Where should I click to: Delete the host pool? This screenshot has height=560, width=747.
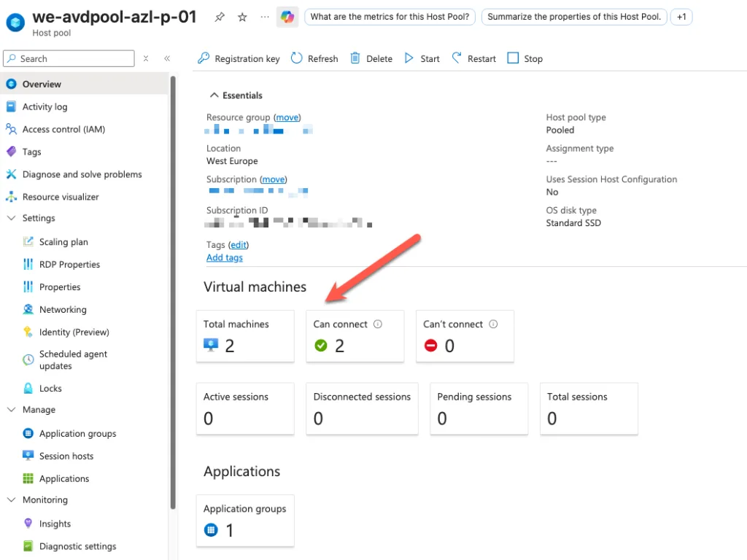click(x=371, y=58)
